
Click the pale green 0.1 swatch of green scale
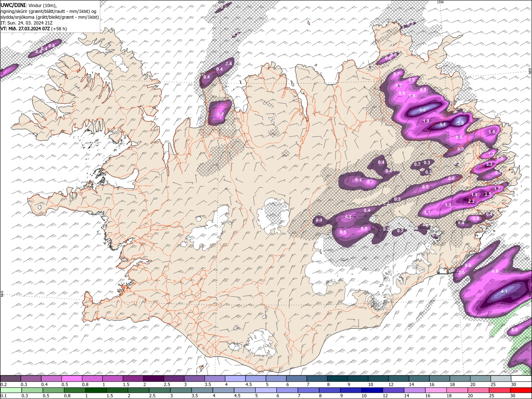[x=10, y=390]
